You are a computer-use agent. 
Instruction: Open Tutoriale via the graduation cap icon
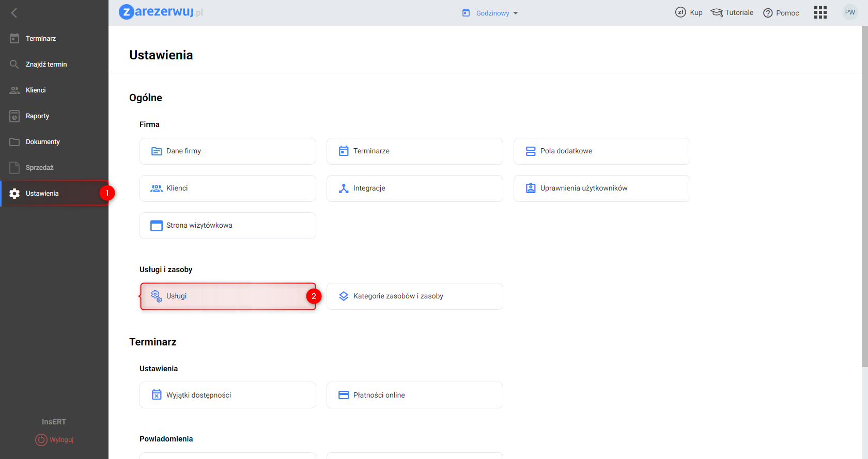click(717, 12)
